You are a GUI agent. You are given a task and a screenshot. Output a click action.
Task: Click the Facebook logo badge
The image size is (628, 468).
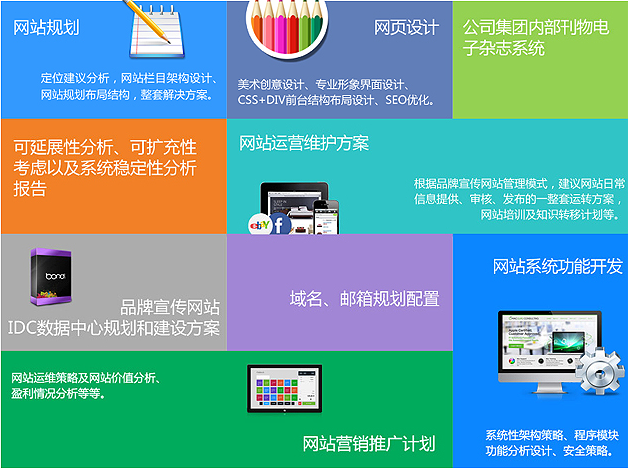pyautogui.click(x=280, y=224)
